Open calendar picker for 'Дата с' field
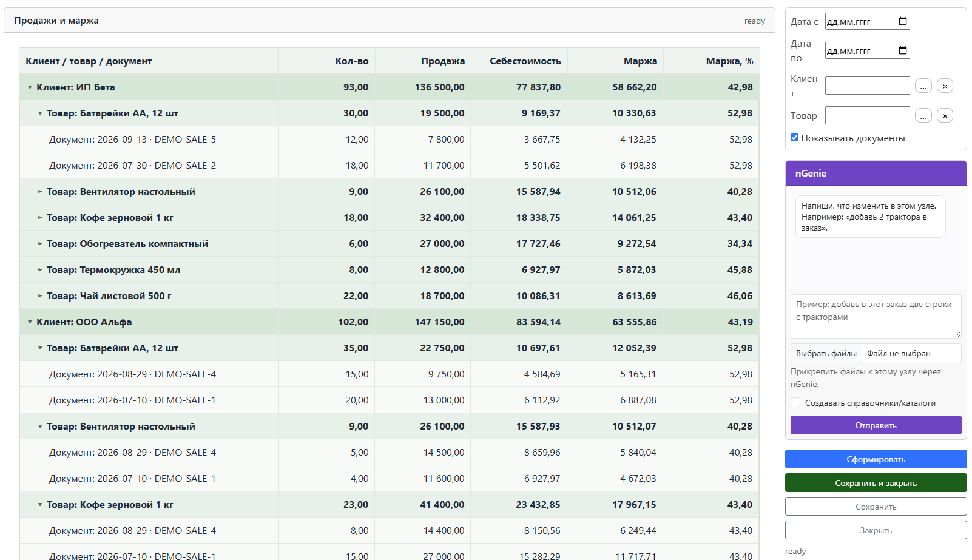This screenshot has height=560, width=972. click(x=903, y=21)
